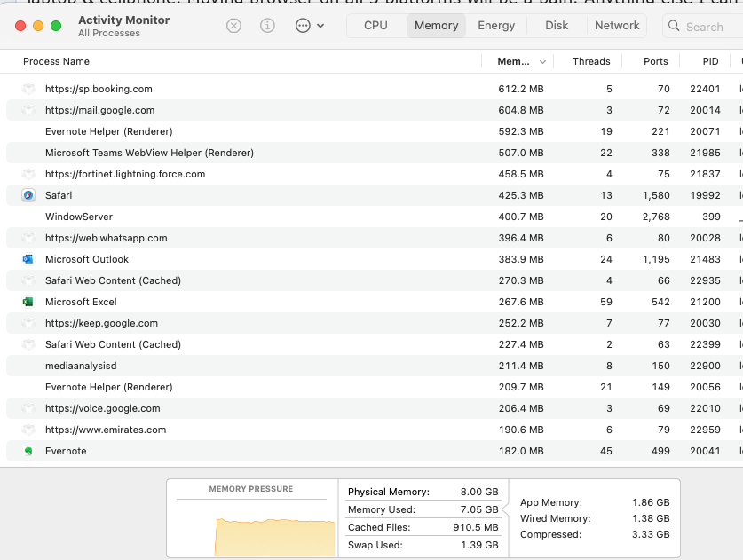Click the Physical Memory 8.00 GB value
743x560 pixels.
[x=479, y=492]
